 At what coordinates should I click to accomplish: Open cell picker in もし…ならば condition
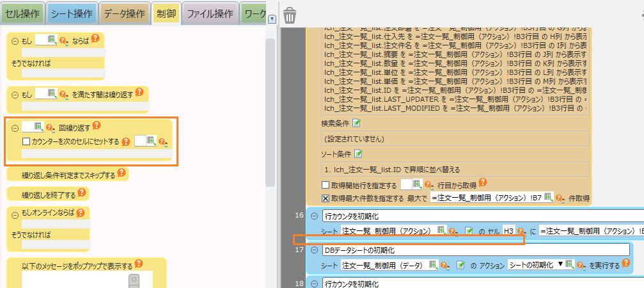52,40
